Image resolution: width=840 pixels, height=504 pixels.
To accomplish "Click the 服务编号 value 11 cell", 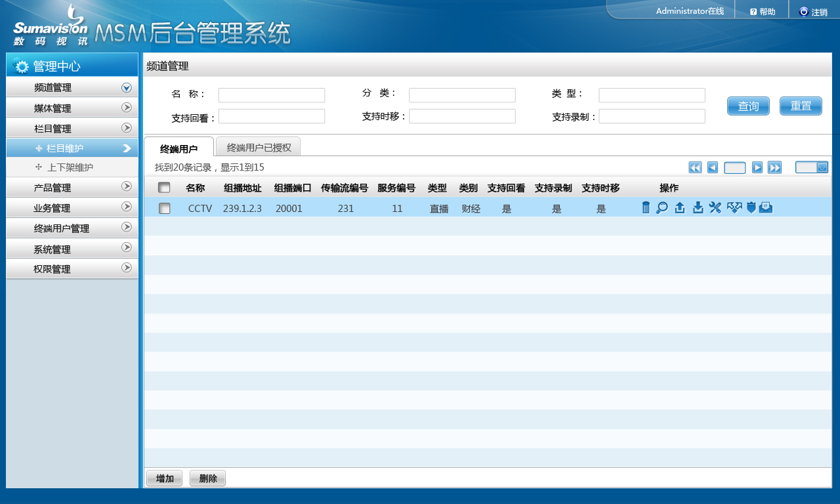I will click(397, 209).
